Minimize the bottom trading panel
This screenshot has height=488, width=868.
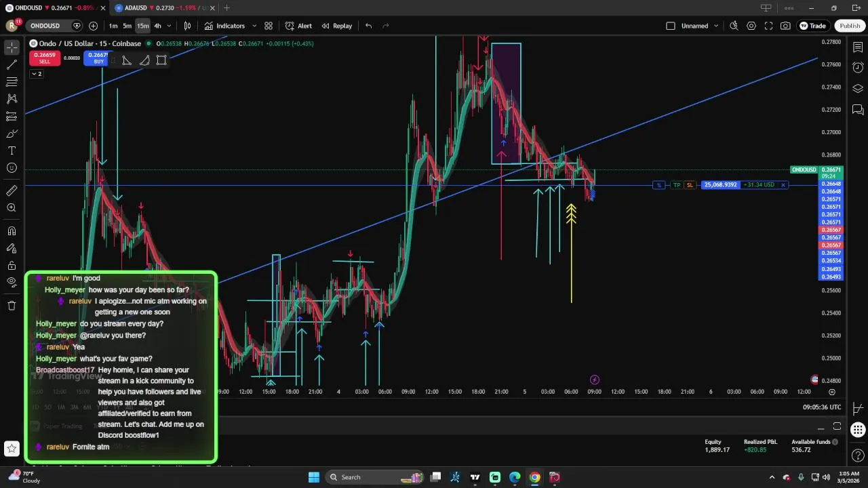[x=821, y=427]
